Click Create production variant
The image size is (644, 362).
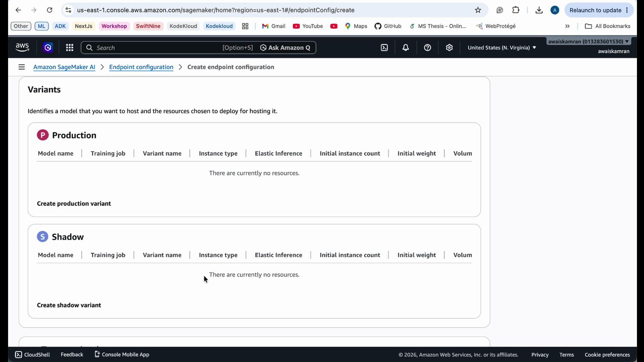coord(74,204)
